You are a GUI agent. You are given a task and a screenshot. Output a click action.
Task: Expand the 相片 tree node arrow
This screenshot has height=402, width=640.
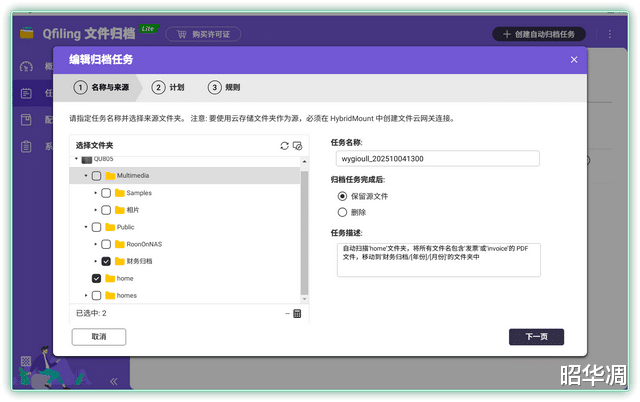coord(96,210)
